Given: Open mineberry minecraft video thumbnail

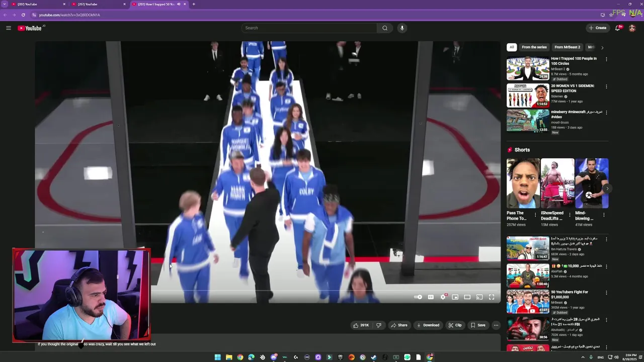Looking at the screenshot, I should (x=528, y=121).
